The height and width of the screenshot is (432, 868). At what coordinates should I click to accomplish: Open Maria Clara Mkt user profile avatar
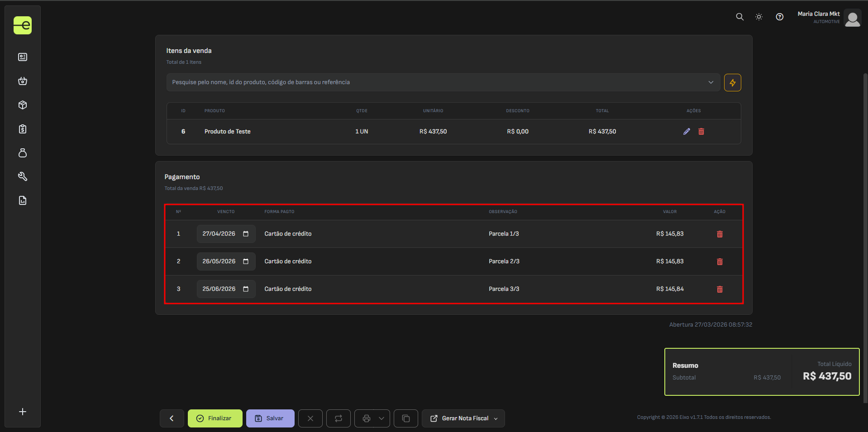pyautogui.click(x=852, y=19)
